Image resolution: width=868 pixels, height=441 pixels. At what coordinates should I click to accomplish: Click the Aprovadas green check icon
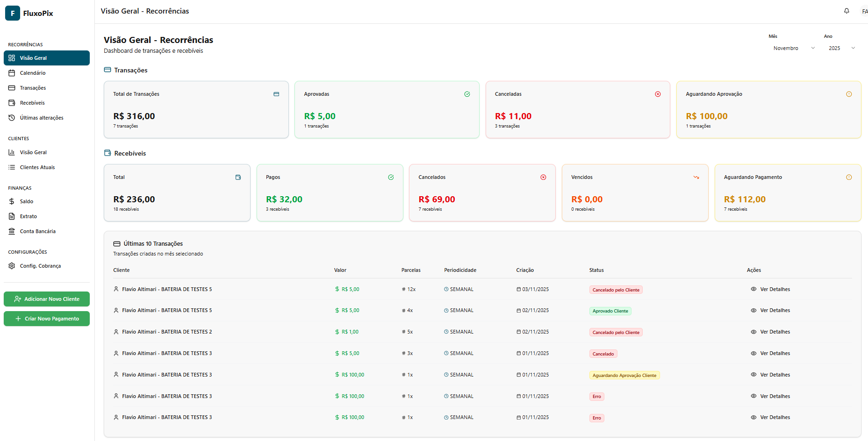coord(467,94)
